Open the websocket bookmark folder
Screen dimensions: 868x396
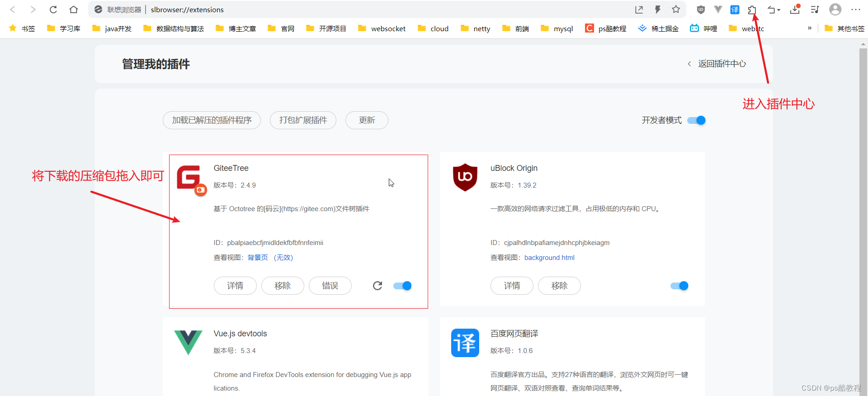[382, 28]
